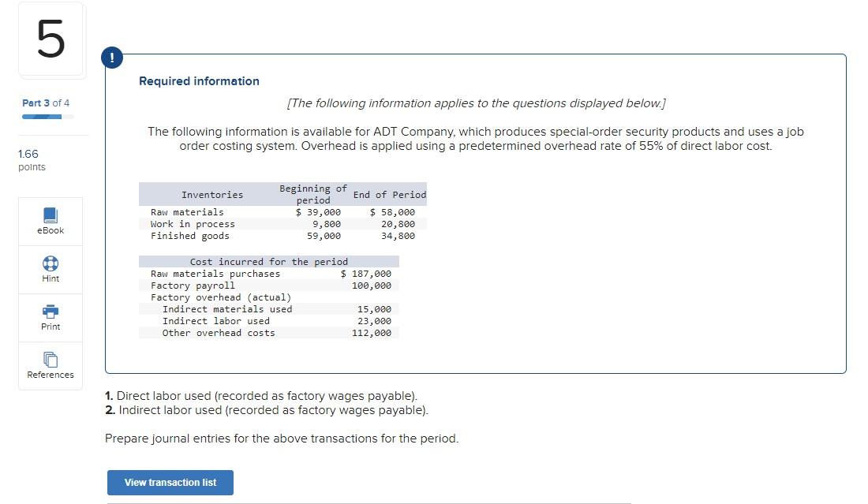Click the question number 5 box

(51, 39)
